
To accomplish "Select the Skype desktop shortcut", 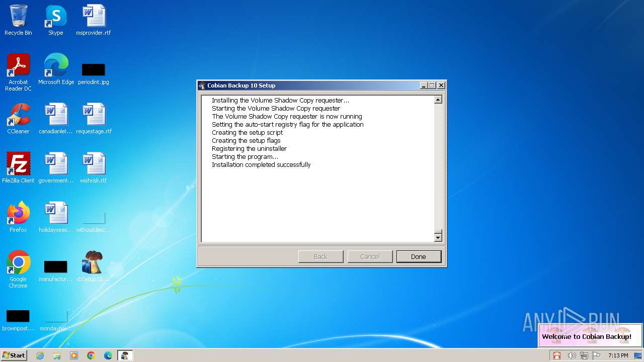I will point(56,20).
